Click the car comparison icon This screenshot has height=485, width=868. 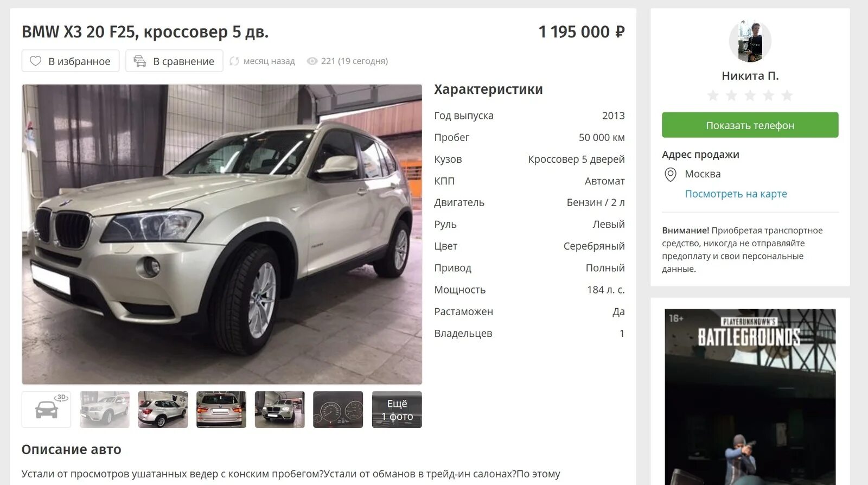point(140,61)
